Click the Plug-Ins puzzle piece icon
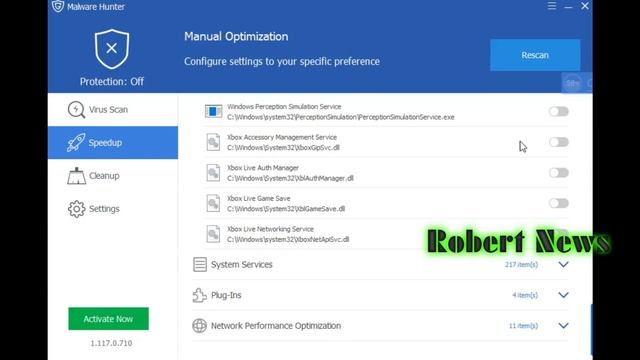Image resolution: width=640 pixels, height=360 pixels. 200,295
